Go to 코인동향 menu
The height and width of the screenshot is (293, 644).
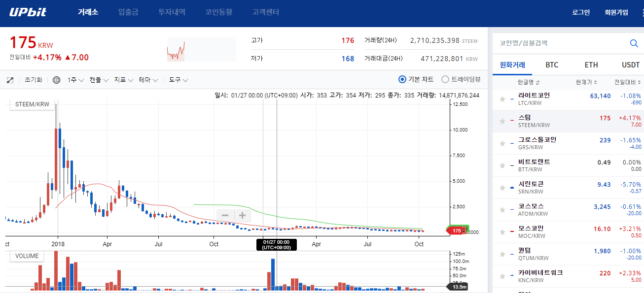218,12
